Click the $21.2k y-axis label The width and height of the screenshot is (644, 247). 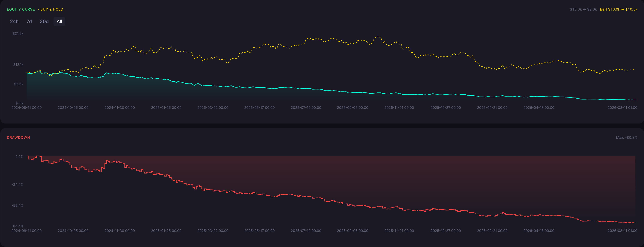pyautogui.click(x=18, y=33)
